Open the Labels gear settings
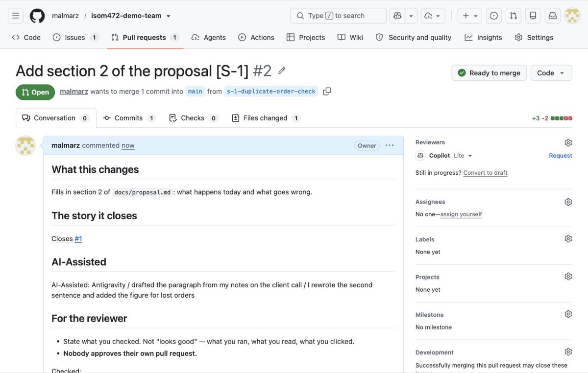 [568, 239]
